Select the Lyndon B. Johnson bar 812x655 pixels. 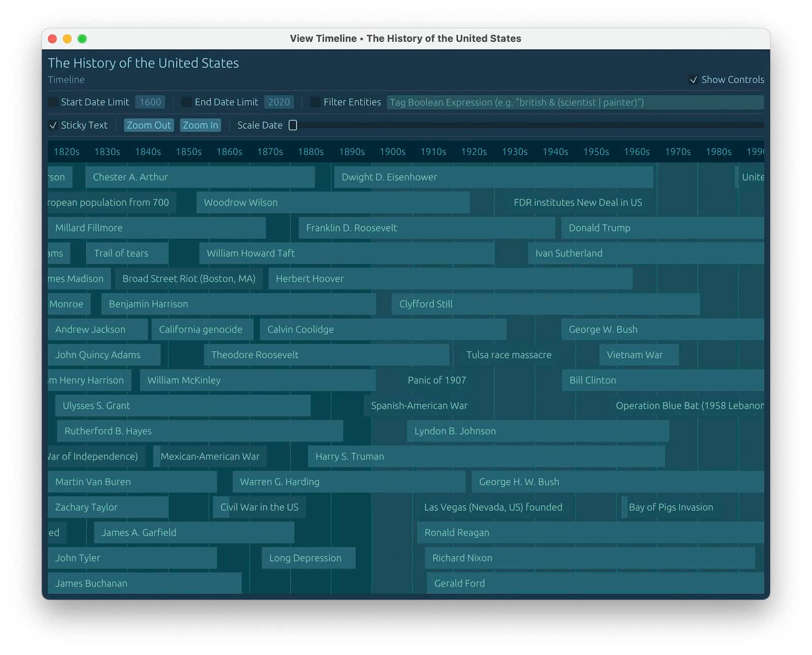pos(538,431)
